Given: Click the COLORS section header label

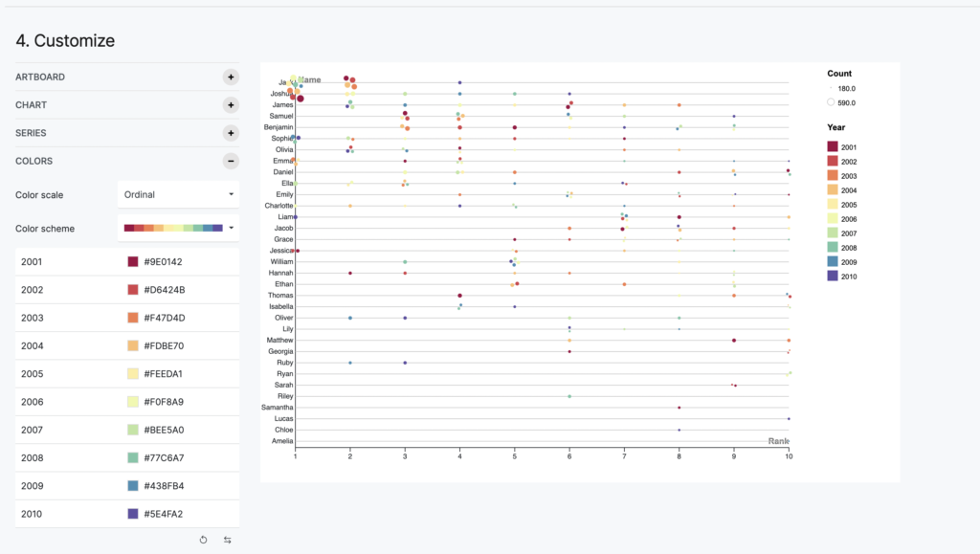Looking at the screenshot, I should (x=33, y=161).
